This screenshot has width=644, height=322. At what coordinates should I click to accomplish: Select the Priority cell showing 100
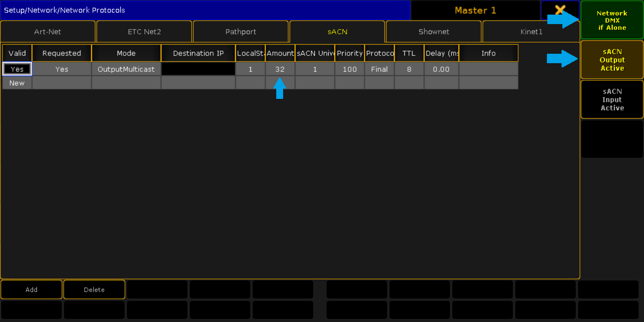tap(350, 69)
